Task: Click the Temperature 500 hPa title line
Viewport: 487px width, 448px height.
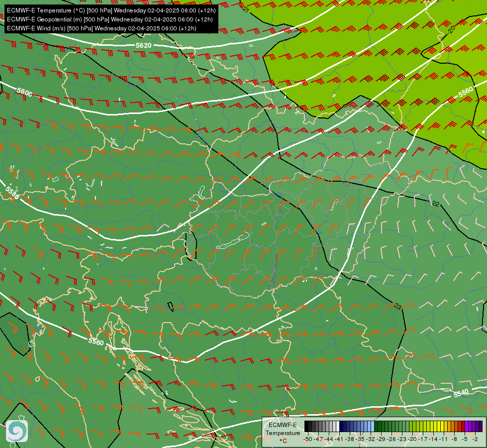Action: 111,10
